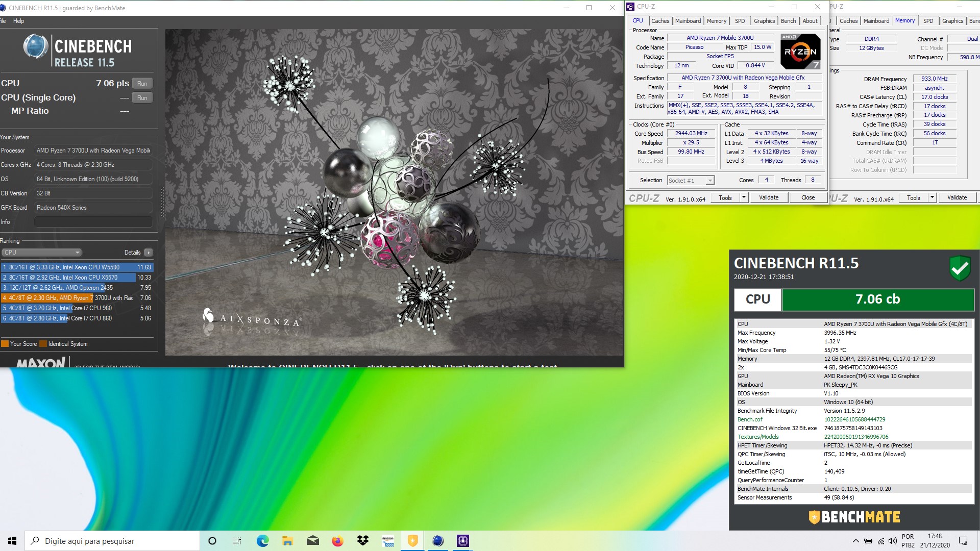Open File Explorer from the taskbar
This screenshot has width=980, height=551.
[x=287, y=541]
